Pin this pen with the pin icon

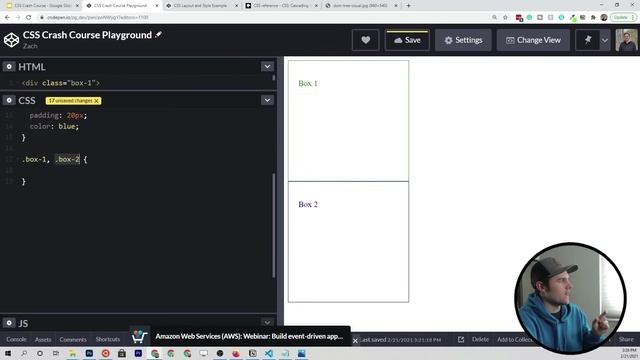[x=587, y=40]
